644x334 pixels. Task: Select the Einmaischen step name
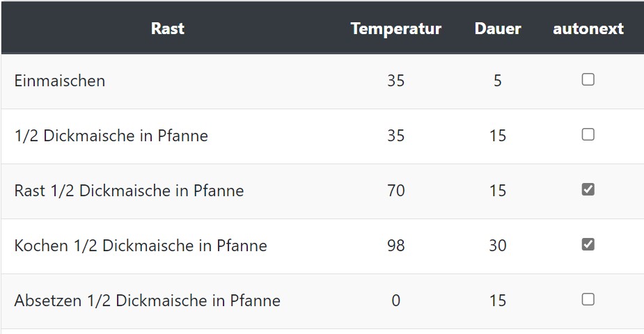pos(60,81)
